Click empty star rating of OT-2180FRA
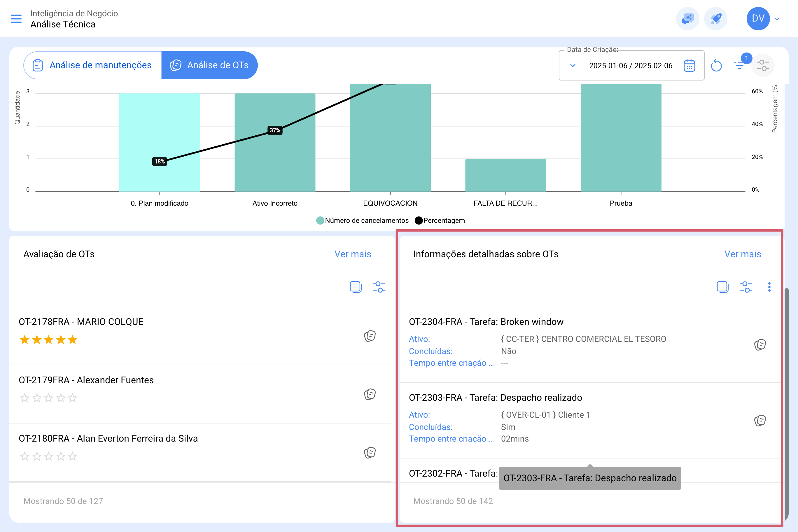Screen dimensions: 798x532 tap(48, 456)
